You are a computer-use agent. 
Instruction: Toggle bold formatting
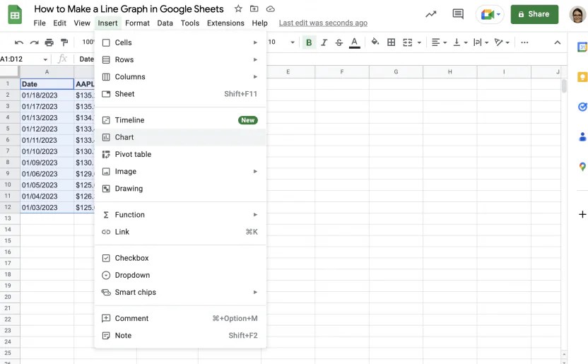[309, 42]
